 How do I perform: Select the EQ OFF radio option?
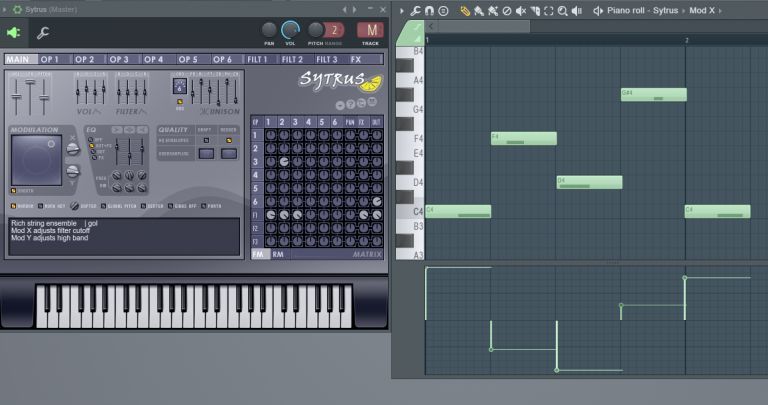[92, 140]
